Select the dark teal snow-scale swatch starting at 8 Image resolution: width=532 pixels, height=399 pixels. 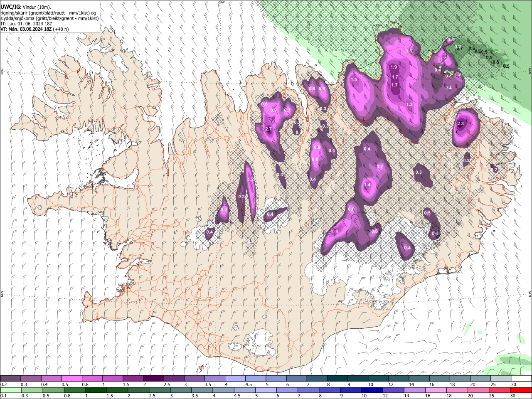337,379
